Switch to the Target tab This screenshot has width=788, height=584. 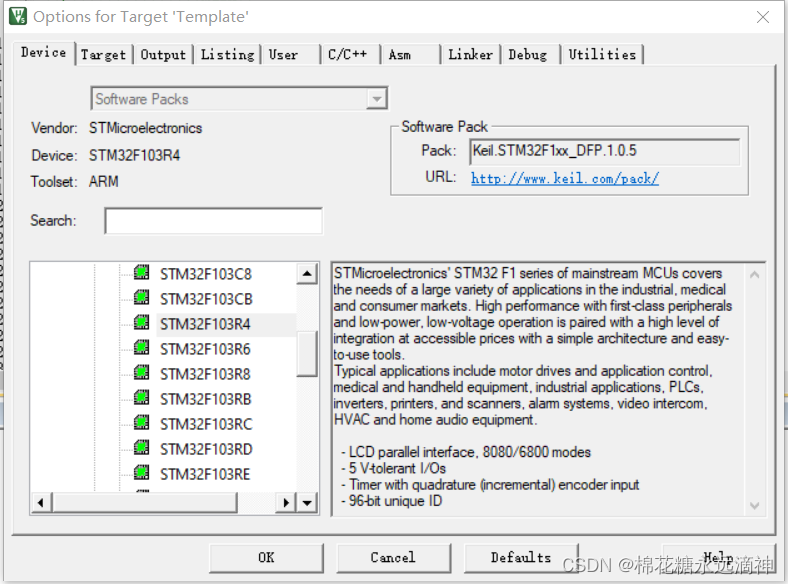[x=104, y=55]
